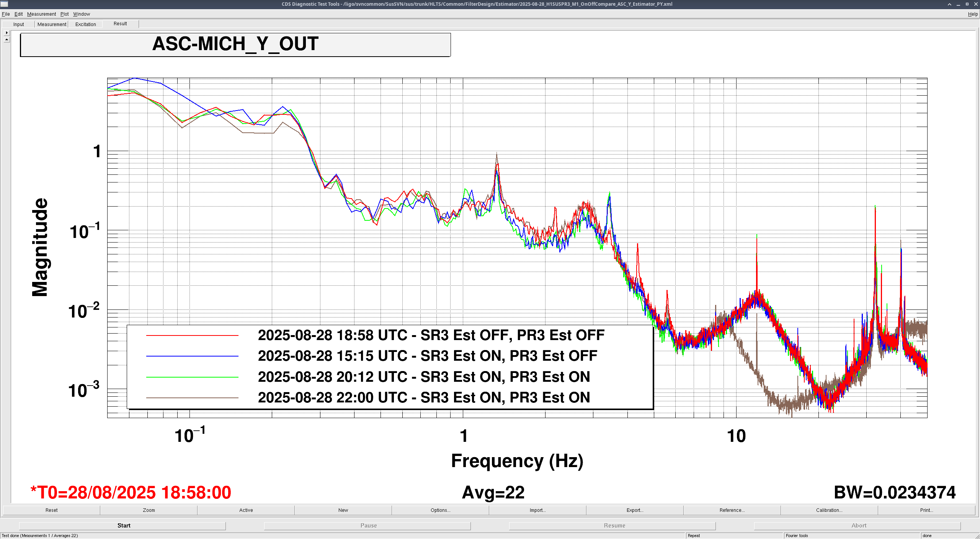Click the BW=0.0234374 label
This screenshot has height=539, width=980.
tap(895, 492)
